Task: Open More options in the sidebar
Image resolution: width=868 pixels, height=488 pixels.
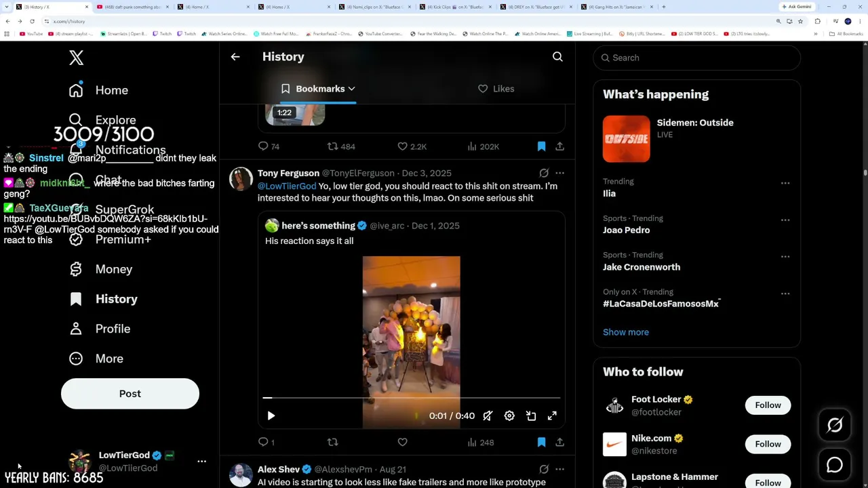Action: tap(96, 359)
